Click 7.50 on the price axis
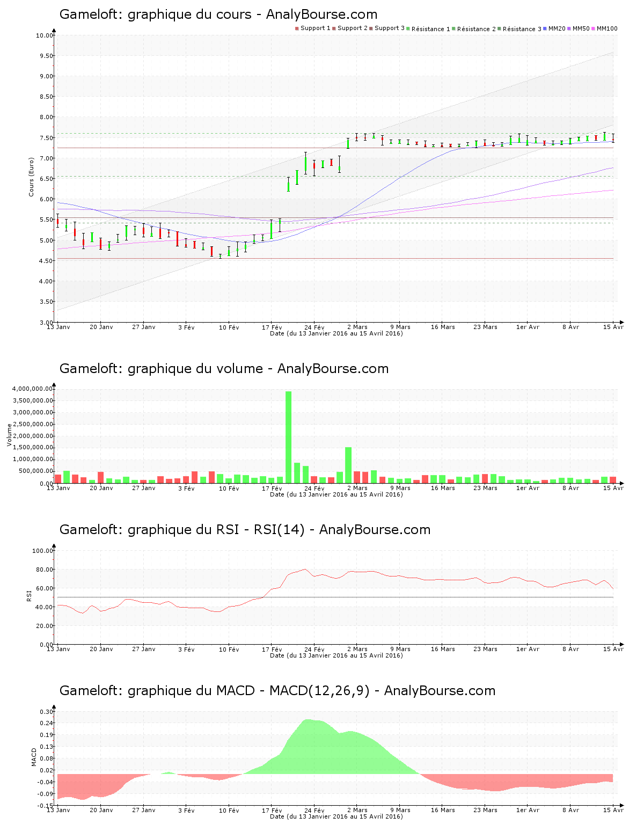Screen dimensions: 644x832 click(46, 138)
